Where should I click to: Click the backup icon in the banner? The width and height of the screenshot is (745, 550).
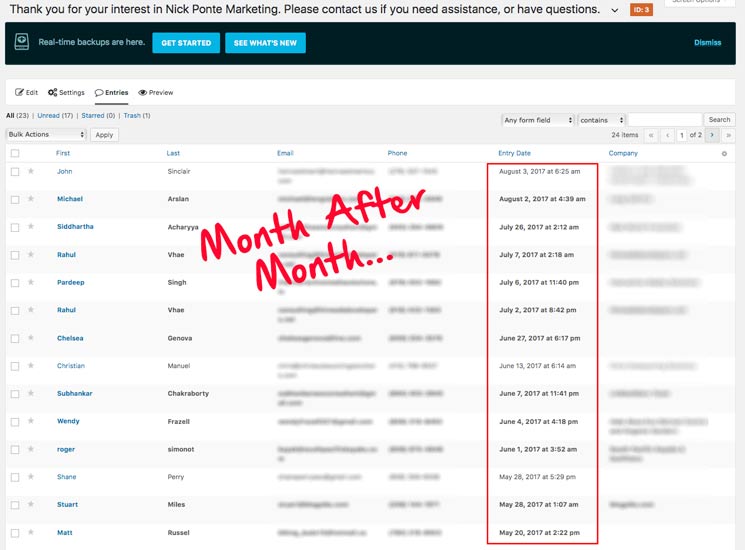[21, 42]
